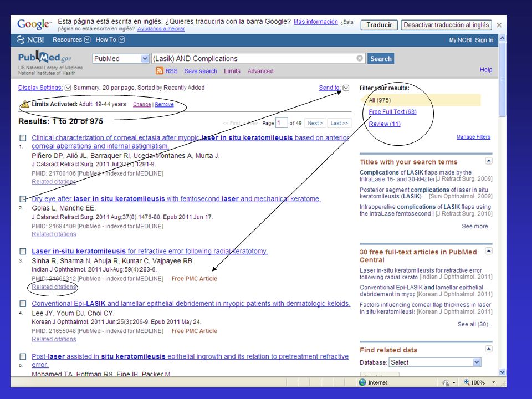Screen dimensions: 532x399
Task: Click See all (30) PubMed Central articles
Action: click(475, 324)
